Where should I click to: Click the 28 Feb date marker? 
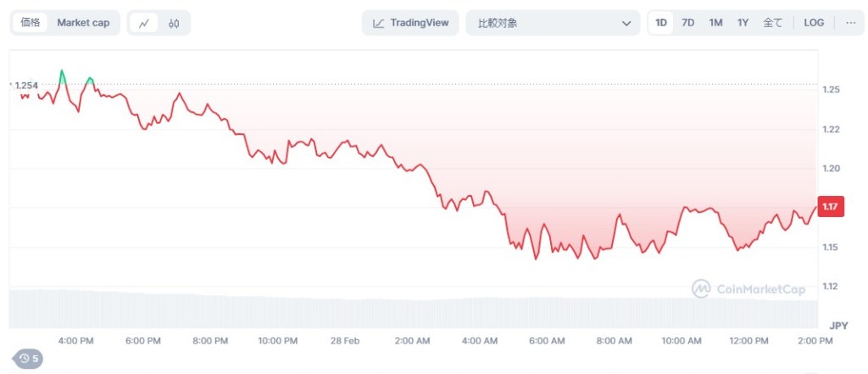(x=345, y=340)
